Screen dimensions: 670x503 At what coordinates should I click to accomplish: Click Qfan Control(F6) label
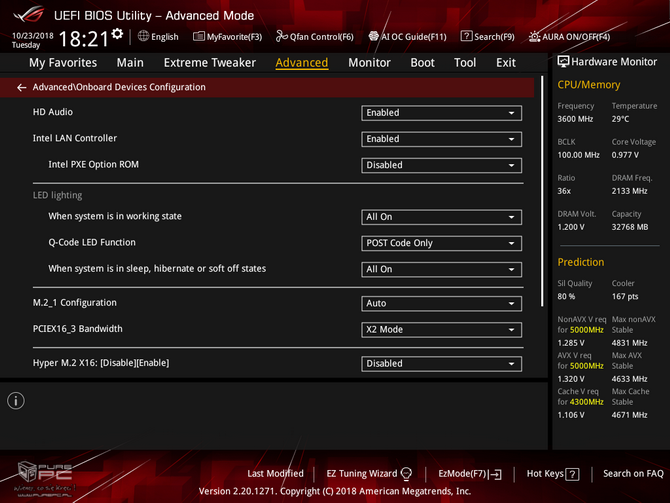point(322,37)
